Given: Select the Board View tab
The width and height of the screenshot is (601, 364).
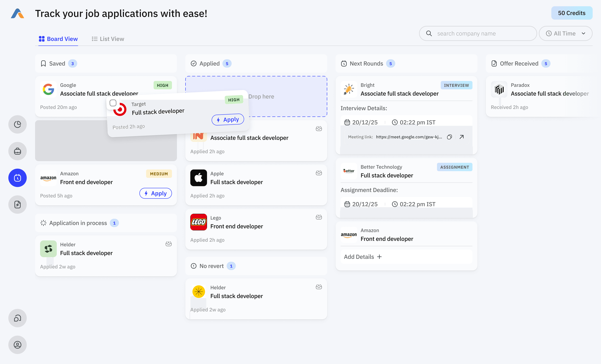Looking at the screenshot, I should (58, 39).
